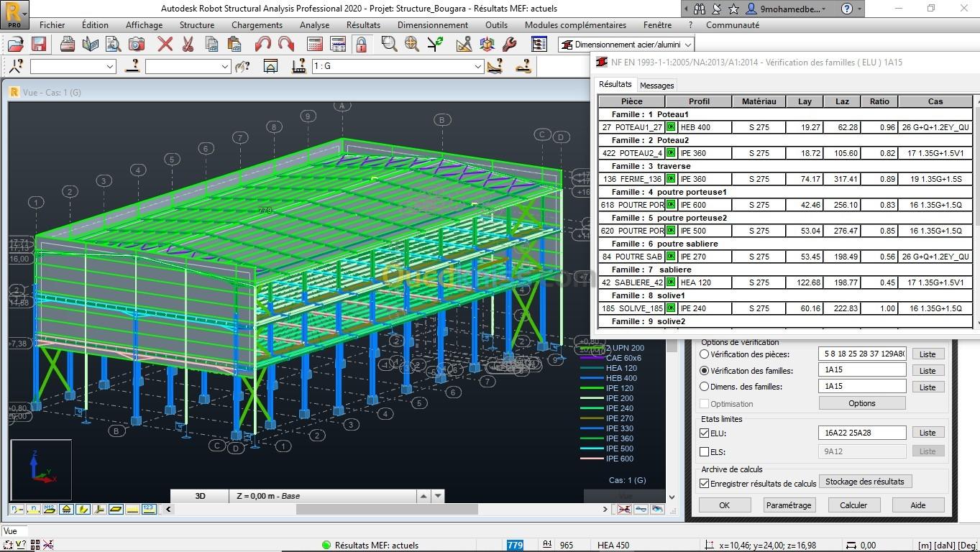This screenshot has height=552, width=980.
Task: Click the level up arrow next to Z = 0,00 m
Action: [423, 496]
